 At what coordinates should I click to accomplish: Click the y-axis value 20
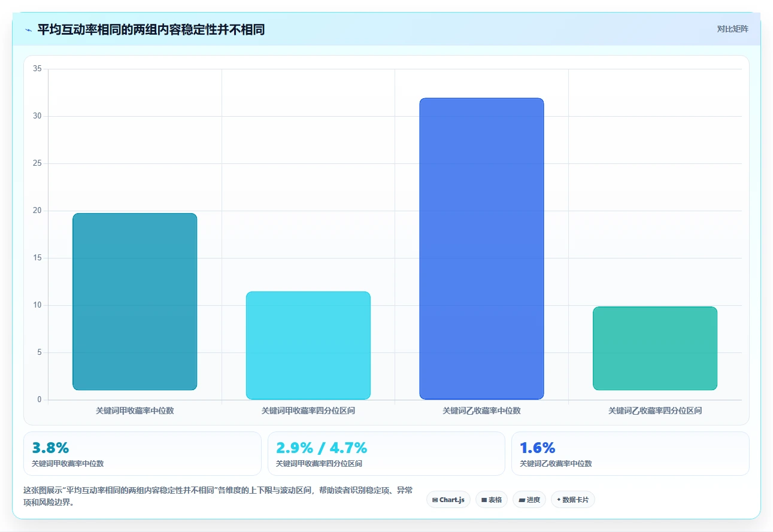(37, 211)
